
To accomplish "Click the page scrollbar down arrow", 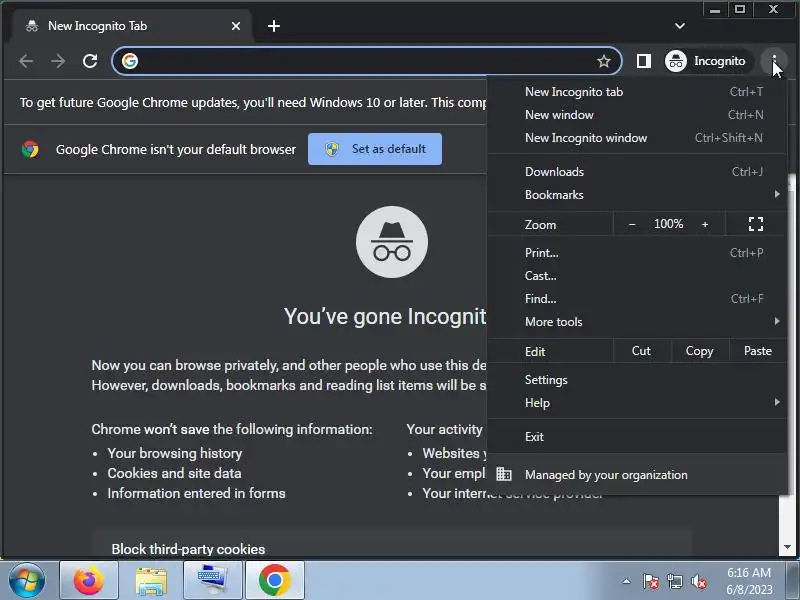I will 787,547.
